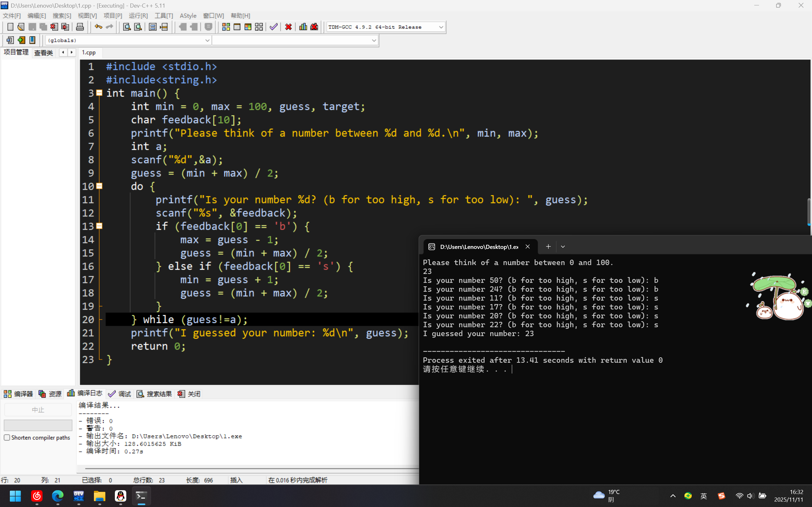Click the Debug checkmark toolbar icon

coord(274,27)
